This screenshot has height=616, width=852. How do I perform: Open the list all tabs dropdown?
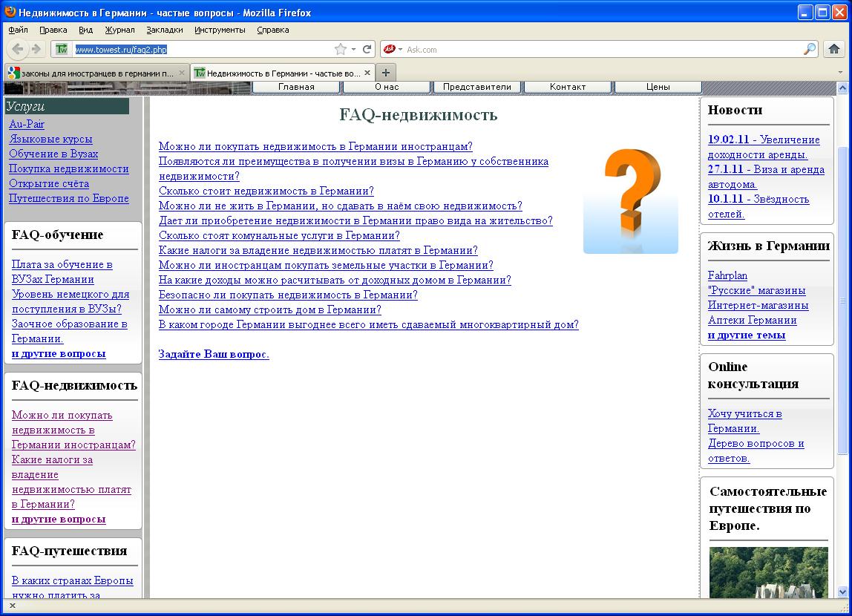pos(841,73)
